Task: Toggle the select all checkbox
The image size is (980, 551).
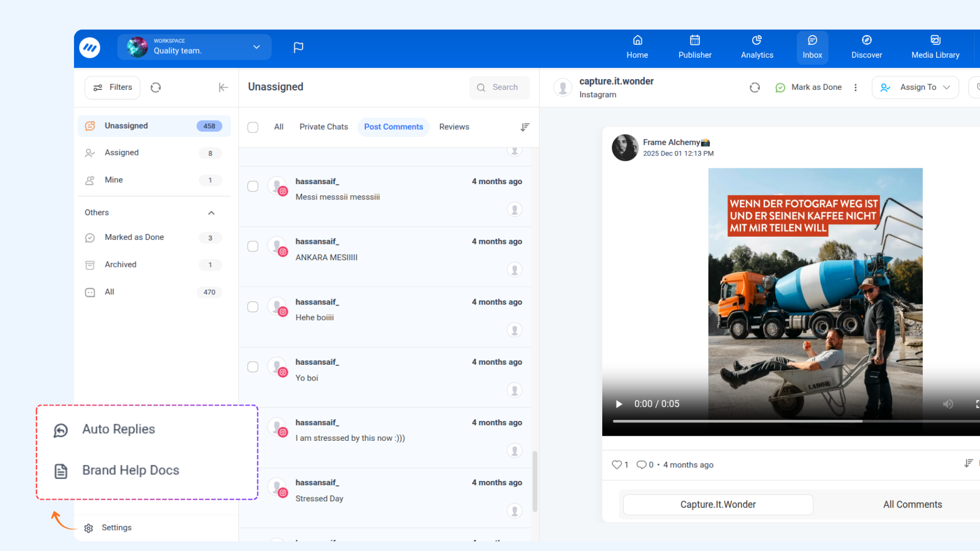Action: point(253,127)
